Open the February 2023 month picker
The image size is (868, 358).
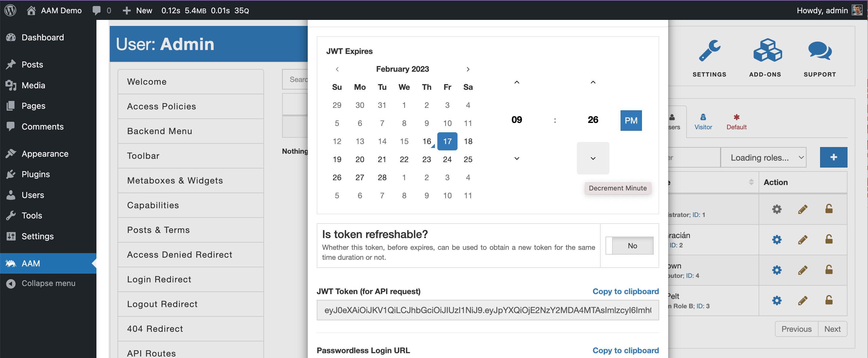pyautogui.click(x=402, y=69)
